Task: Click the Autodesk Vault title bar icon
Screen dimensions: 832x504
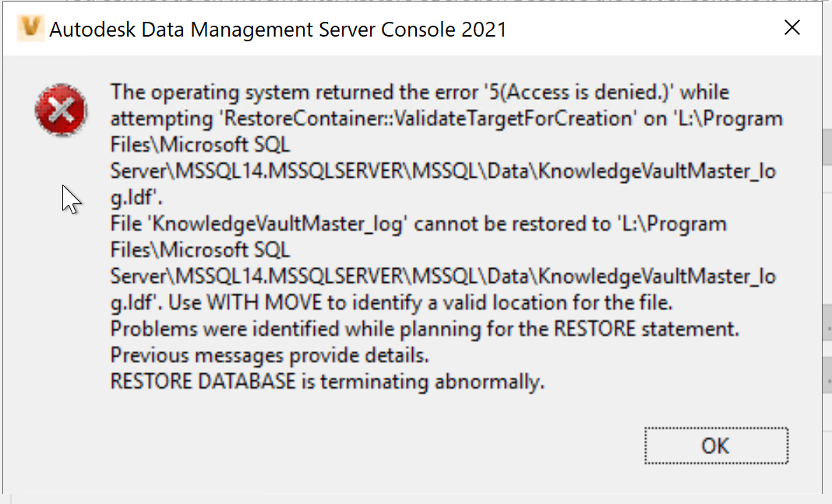Action: click(30, 29)
